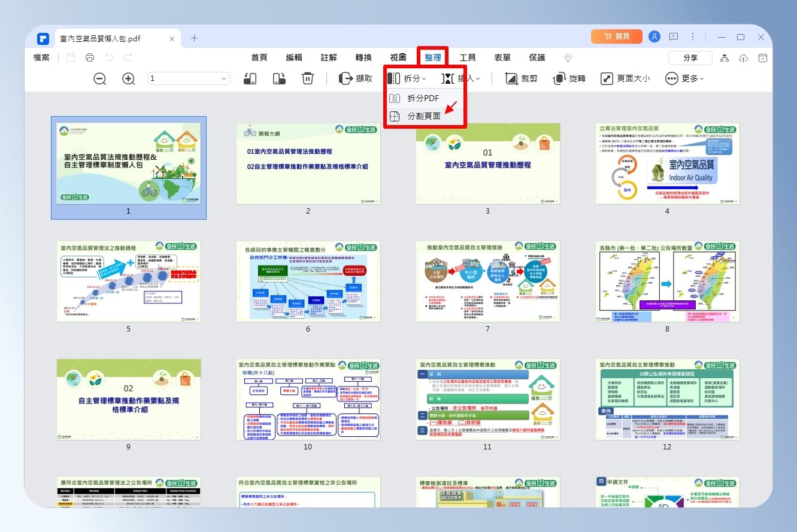Click the 分享 share button
797x532 pixels.
(x=690, y=57)
